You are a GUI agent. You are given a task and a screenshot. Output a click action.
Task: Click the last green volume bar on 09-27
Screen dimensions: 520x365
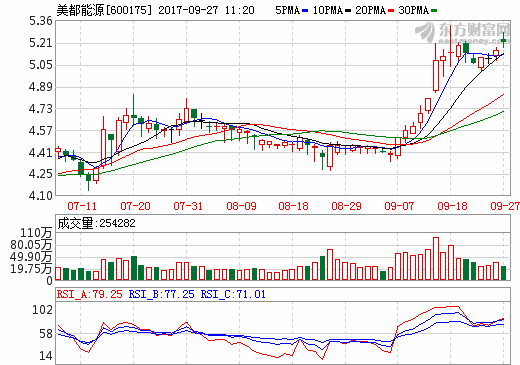pyautogui.click(x=503, y=273)
